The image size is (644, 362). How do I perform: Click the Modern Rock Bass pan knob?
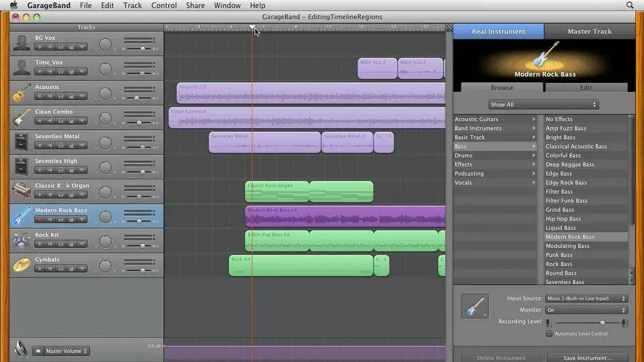pos(105,217)
